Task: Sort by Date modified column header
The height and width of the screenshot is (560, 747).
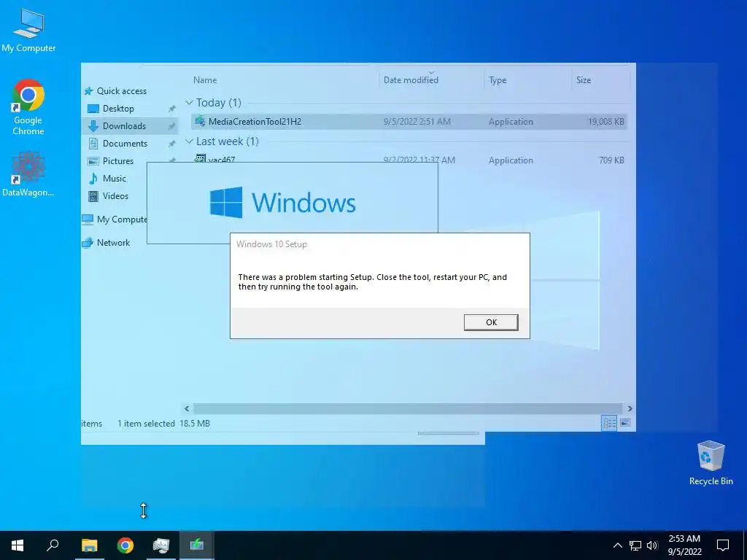Action: tap(411, 80)
